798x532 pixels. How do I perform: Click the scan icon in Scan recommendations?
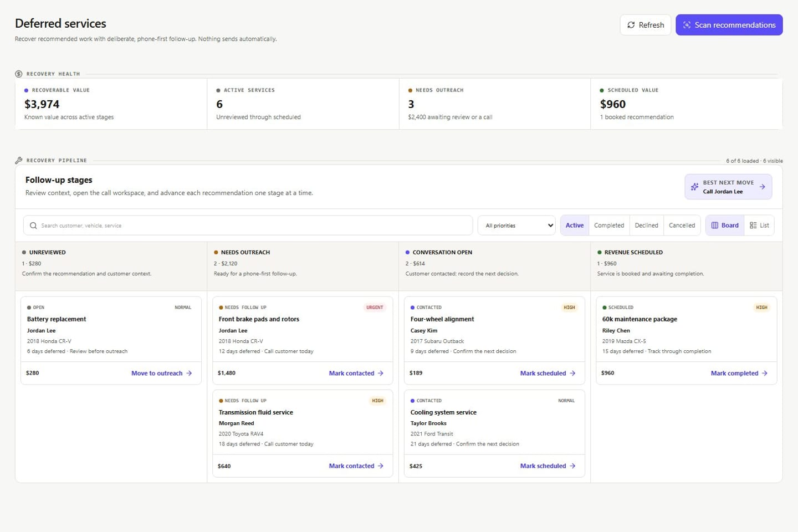click(687, 25)
